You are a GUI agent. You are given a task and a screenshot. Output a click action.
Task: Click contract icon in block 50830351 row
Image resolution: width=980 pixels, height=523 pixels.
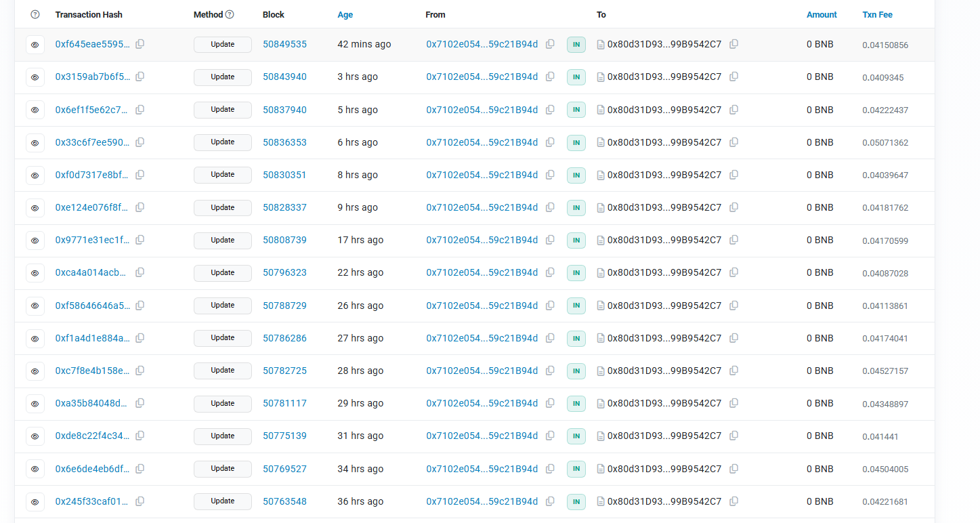(x=601, y=175)
